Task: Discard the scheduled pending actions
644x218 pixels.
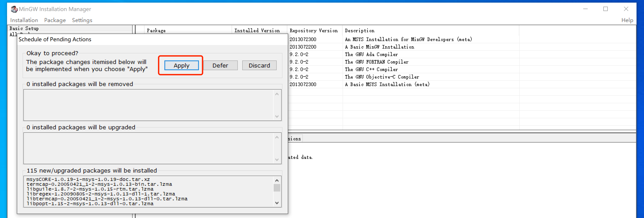Action: (x=259, y=66)
